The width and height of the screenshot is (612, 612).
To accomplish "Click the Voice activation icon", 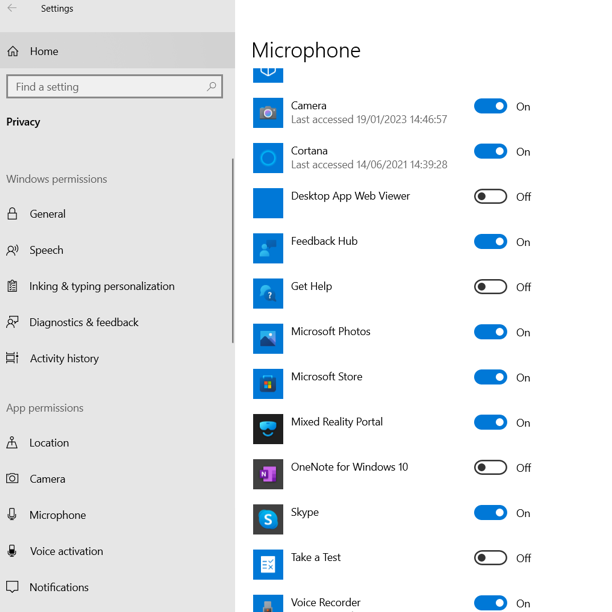I will 12,551.
